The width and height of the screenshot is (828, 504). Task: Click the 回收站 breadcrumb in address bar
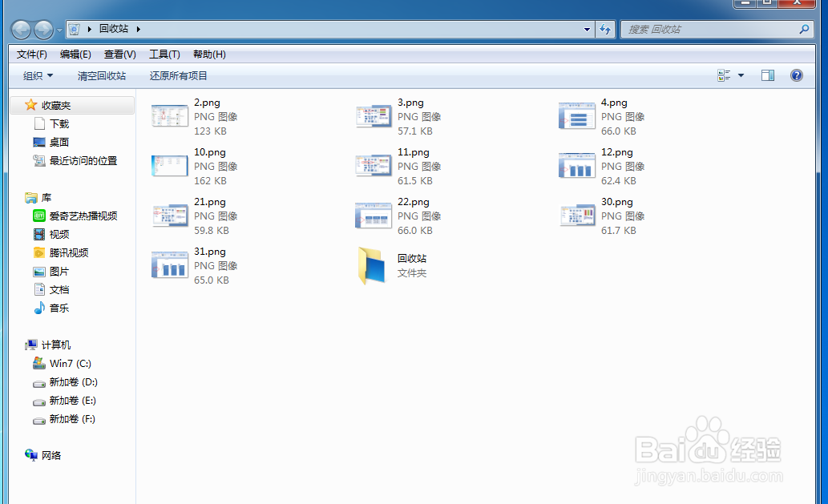[114, 29]
